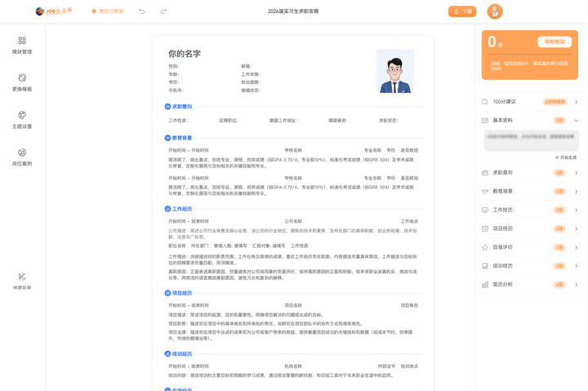The width and height of the screenshot is (588, 391).
Task: Click the 教育背景 section icon in resume
Action: pos(167,138)
